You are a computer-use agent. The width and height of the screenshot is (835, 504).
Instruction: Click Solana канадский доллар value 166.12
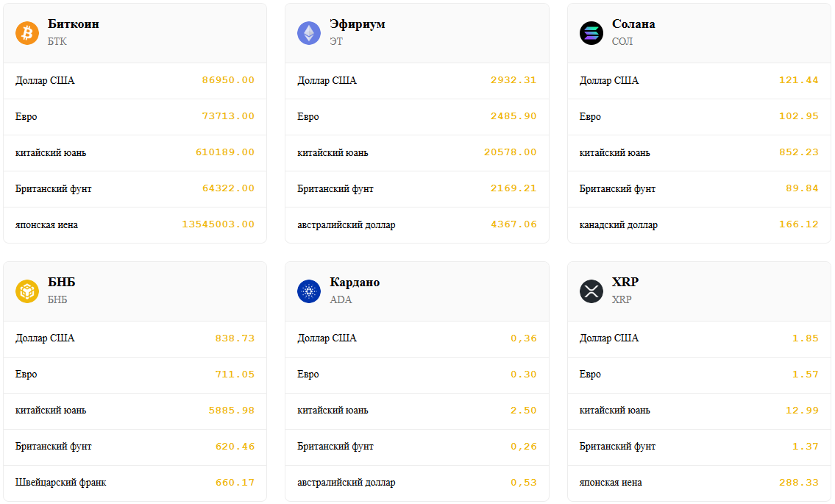pyautogui.click(x=798, y=224)
